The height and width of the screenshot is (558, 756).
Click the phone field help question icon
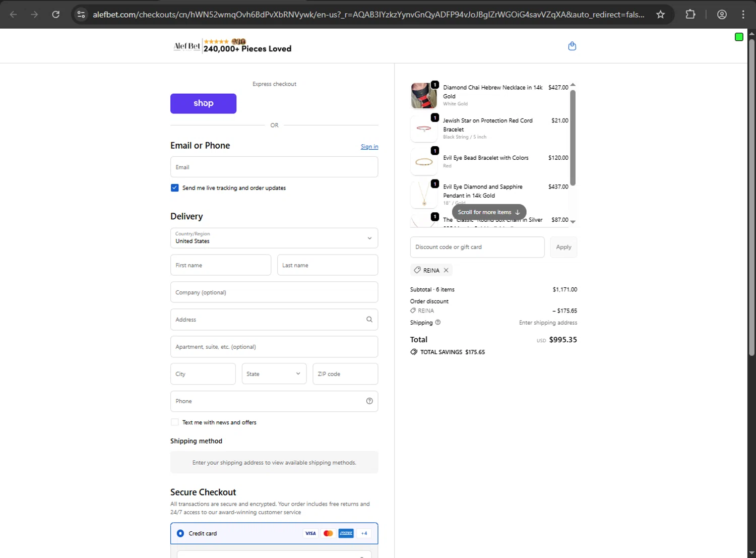click(x=369, y=401)
